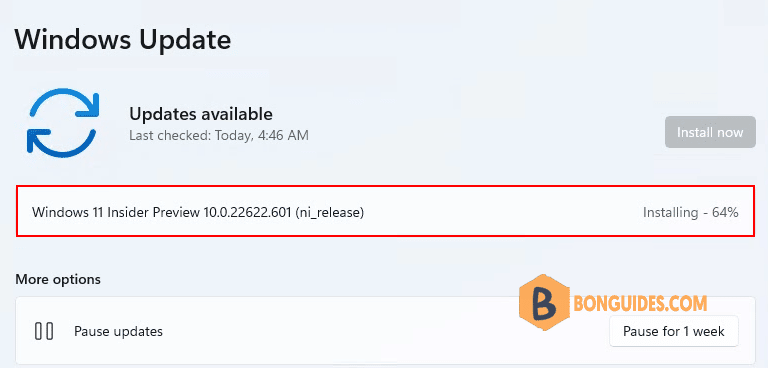Click the ni_release branch label
768x368 pixels.
[329, 213]
